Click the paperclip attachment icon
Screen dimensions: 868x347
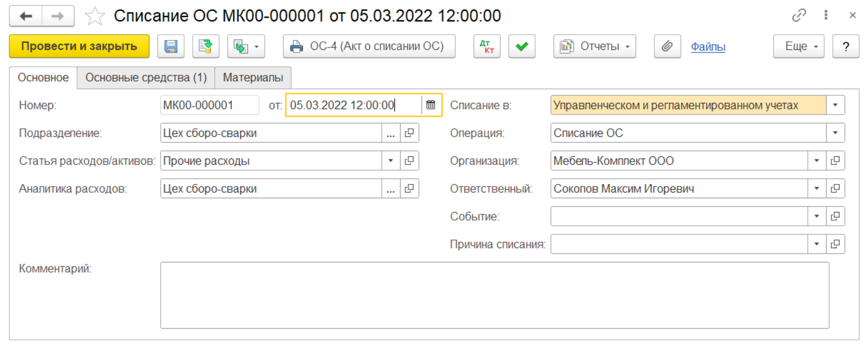point(667,46)
